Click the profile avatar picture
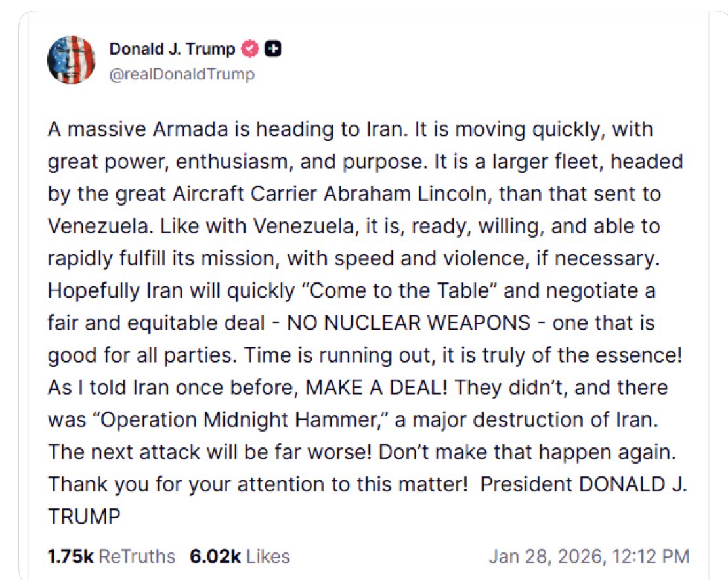This screenshot has height=580, width=728. click(x=71, y=60)
